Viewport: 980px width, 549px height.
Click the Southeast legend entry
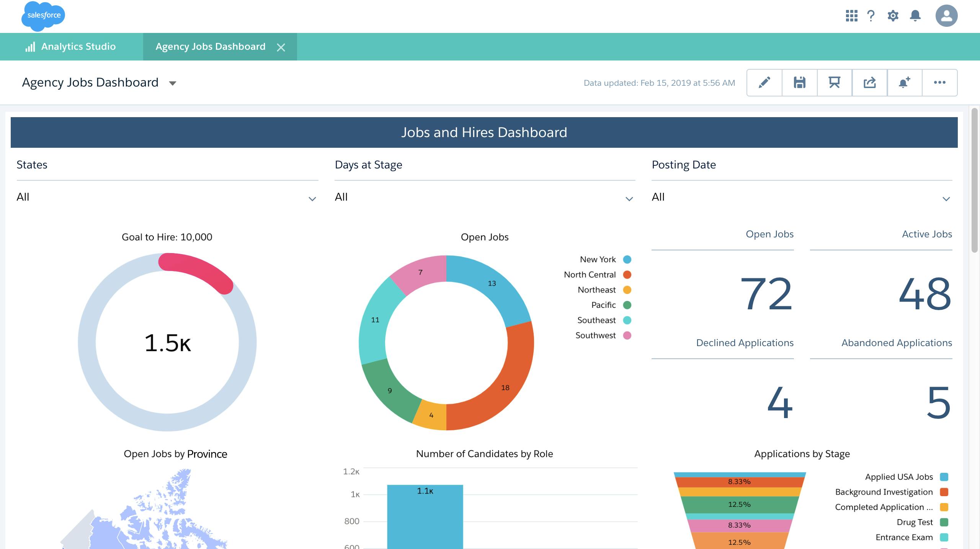click(x=604, y=320)
